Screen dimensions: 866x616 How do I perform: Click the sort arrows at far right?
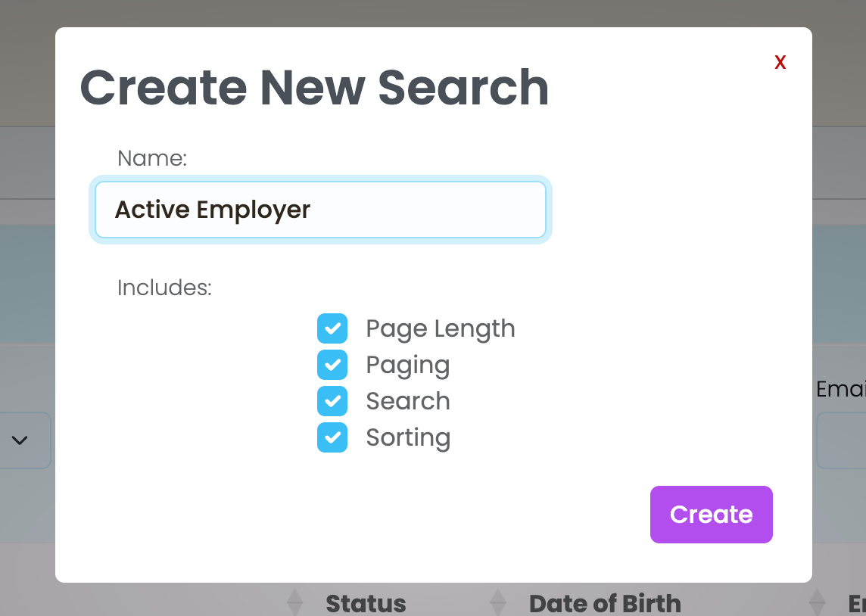[817, 603]
